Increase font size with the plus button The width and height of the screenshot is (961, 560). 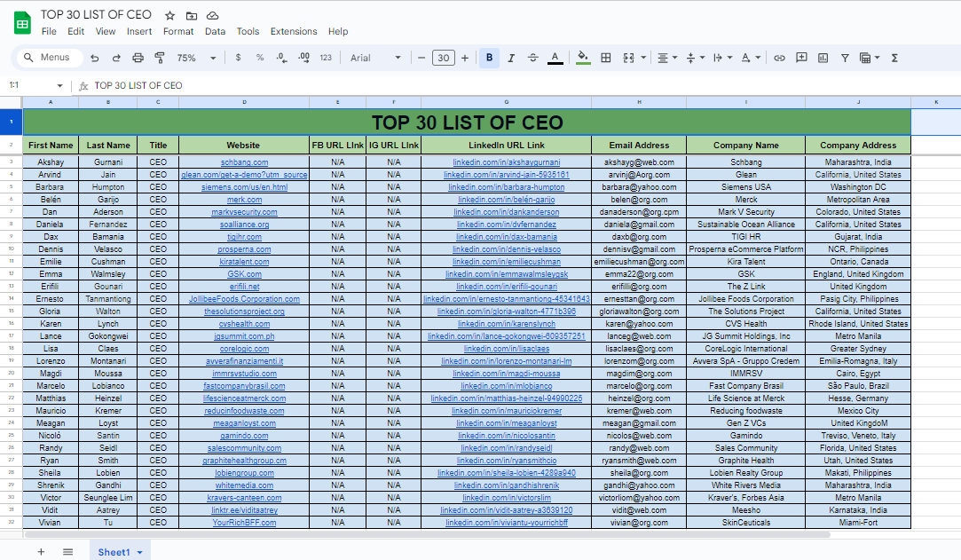[465, 58]
